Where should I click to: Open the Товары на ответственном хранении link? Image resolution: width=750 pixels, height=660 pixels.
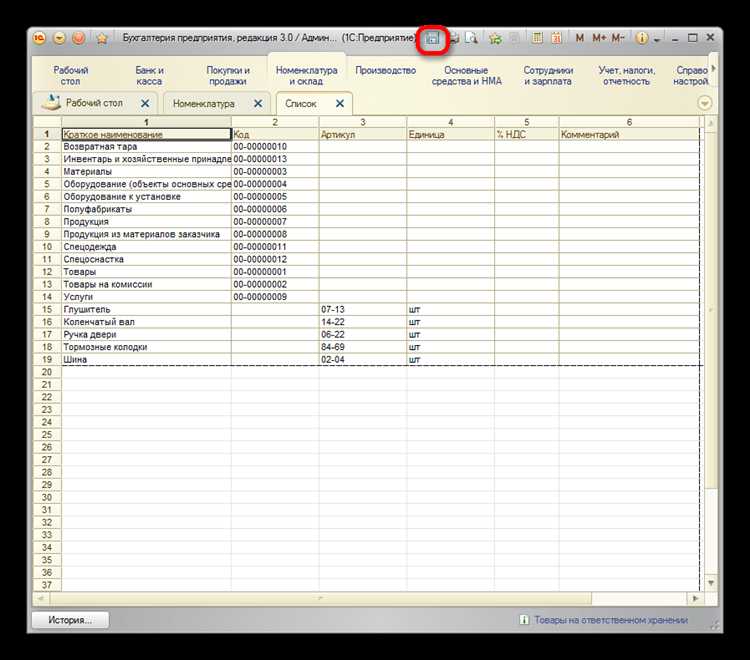click(x=610, y=620)
